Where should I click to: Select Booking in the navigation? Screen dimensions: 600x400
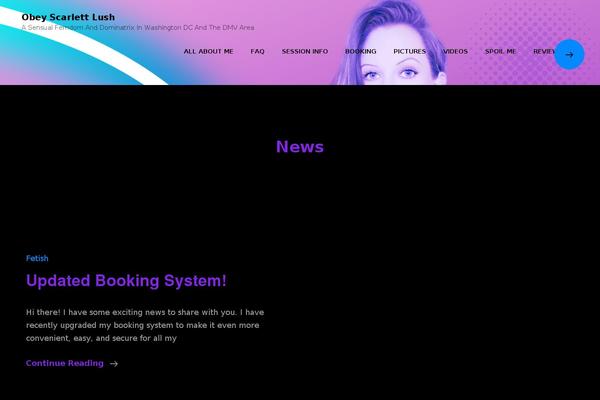pos(360,51)
